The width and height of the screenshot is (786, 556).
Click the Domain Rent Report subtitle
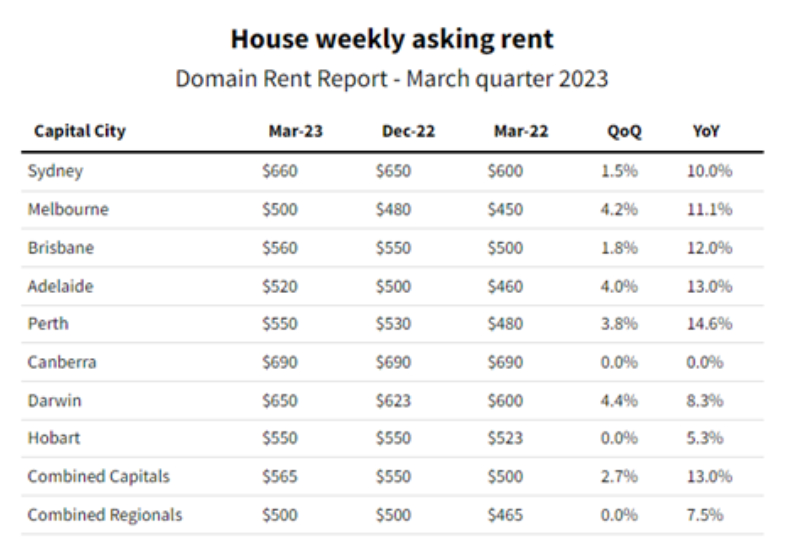point(392,79)
